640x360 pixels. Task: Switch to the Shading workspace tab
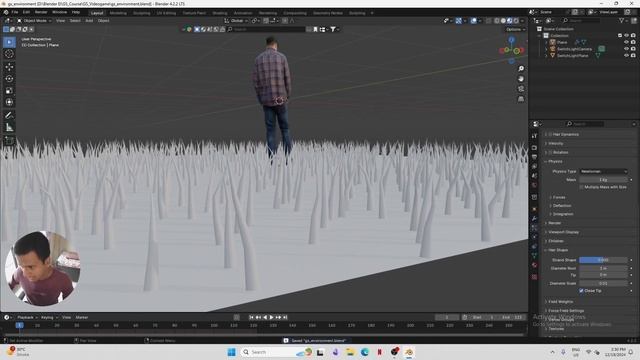click(220, 13)
